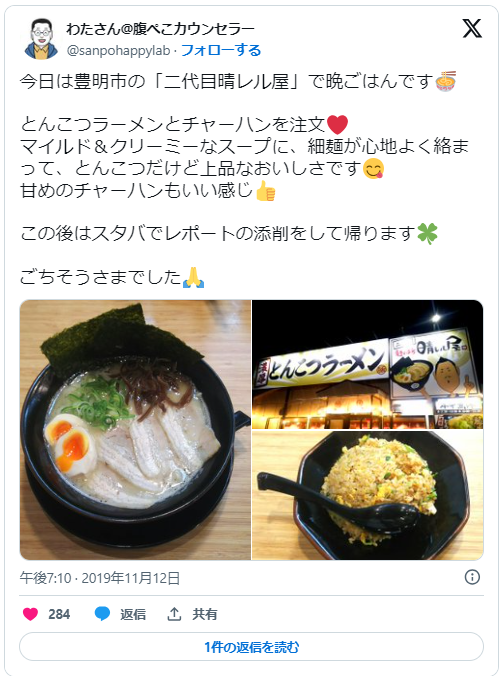The width and height of the screenshot is (504, 688).
Task: Click the 返信 reply label
Action: tap(133, 614)
